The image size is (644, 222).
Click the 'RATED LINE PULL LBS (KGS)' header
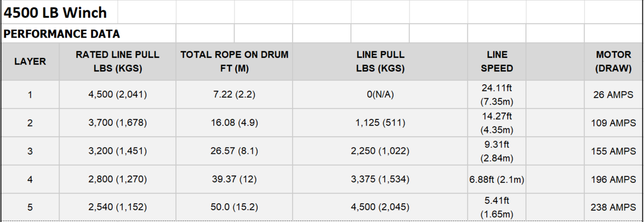pyautogui.click(x=117, y=61)
